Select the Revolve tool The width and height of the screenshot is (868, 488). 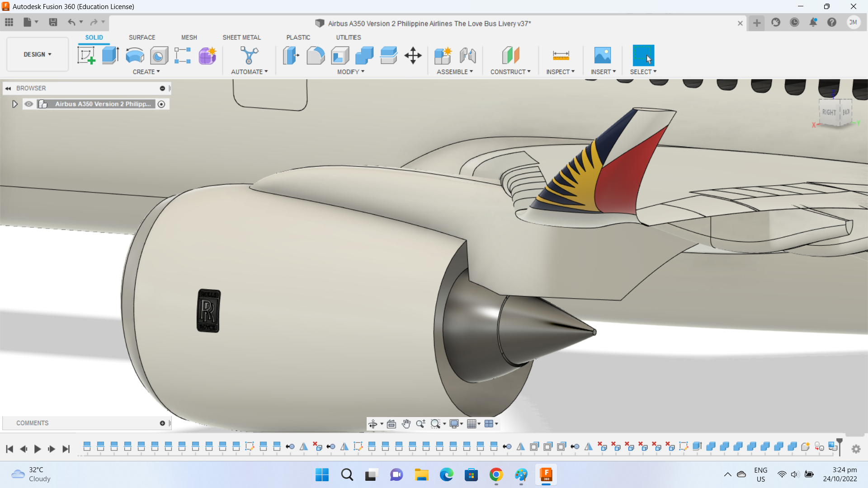pos(135,56)
